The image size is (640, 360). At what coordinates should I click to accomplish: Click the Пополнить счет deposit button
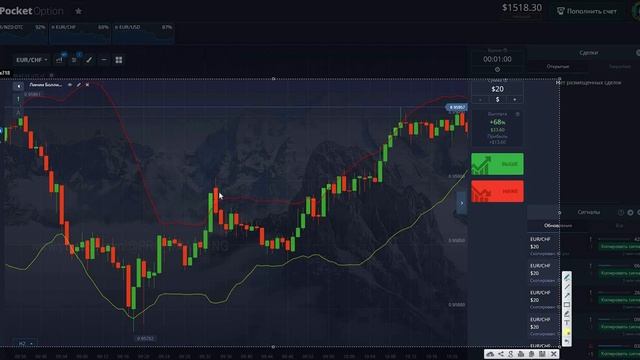coord(587,11)
